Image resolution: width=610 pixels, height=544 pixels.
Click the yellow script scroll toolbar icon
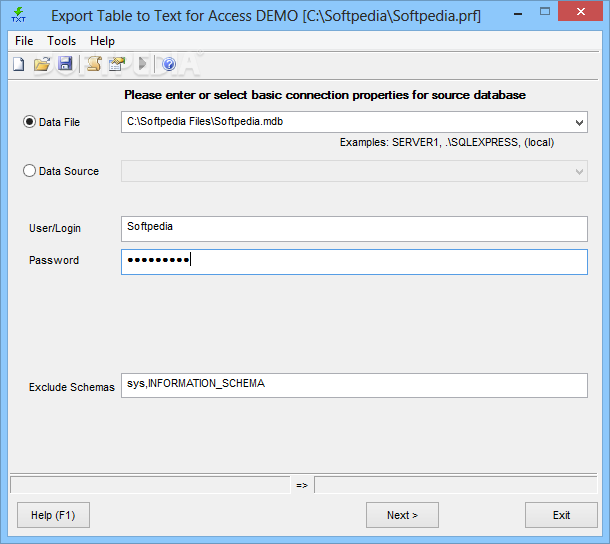(94, 63)
